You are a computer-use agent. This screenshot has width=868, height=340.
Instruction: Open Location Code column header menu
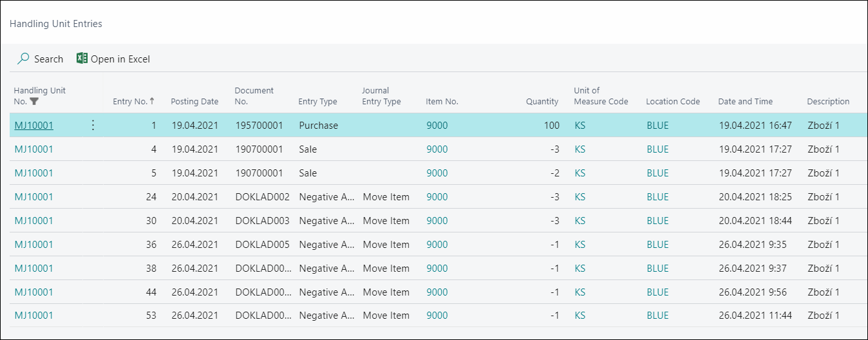[x=673, y=102]
